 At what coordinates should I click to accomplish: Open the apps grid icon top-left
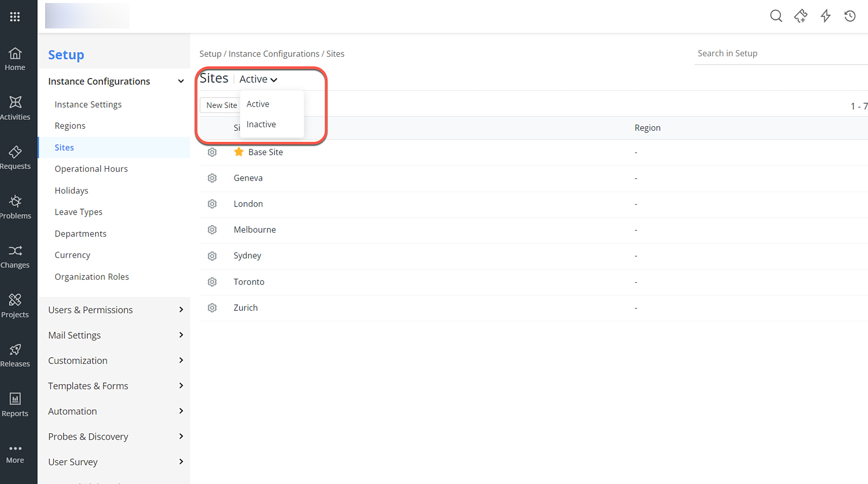click(15, 16)
